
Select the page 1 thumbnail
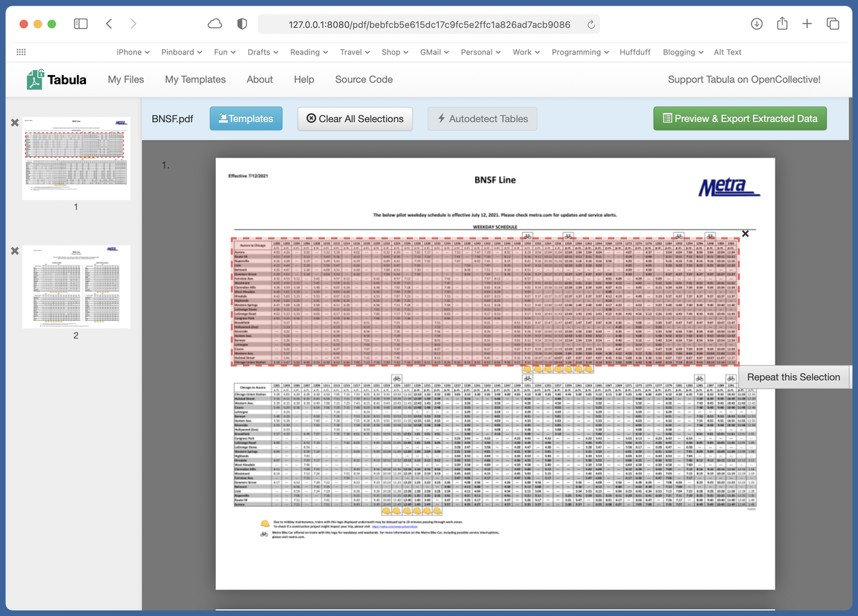76,158
